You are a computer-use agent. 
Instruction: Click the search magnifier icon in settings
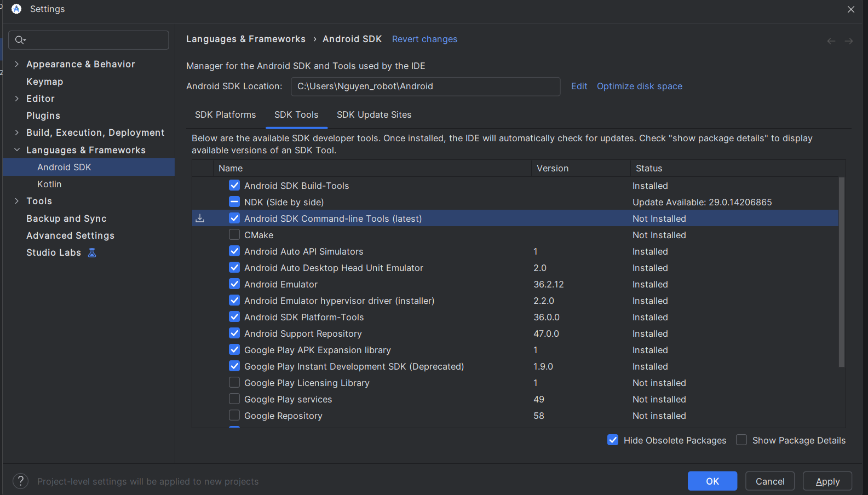point(20,40)
